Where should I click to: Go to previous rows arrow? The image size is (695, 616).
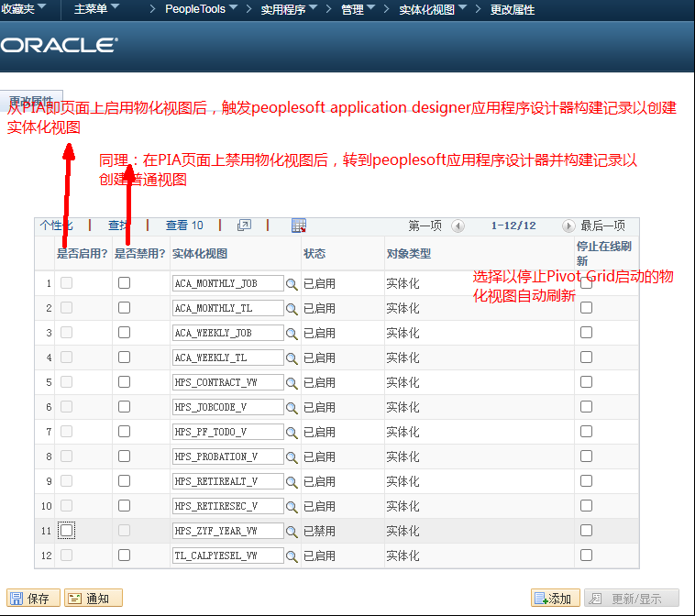[x=458, y=226]
